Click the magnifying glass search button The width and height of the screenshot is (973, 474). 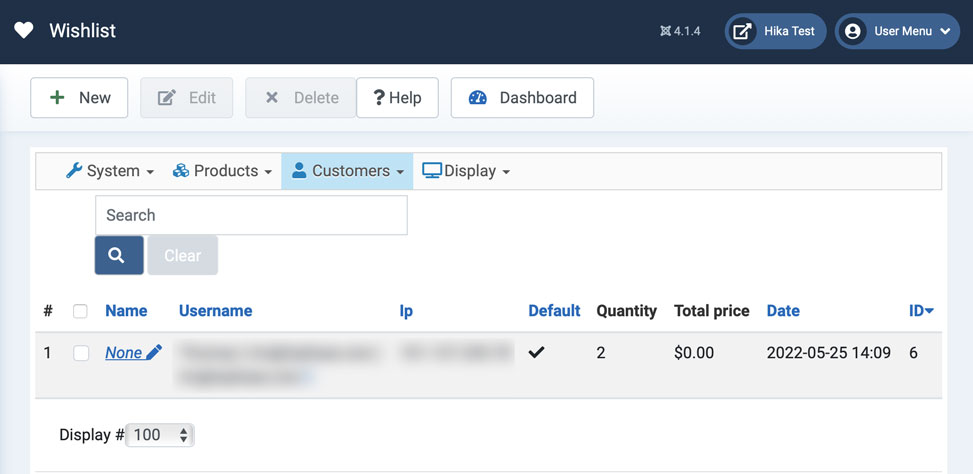tap(119, 255)
